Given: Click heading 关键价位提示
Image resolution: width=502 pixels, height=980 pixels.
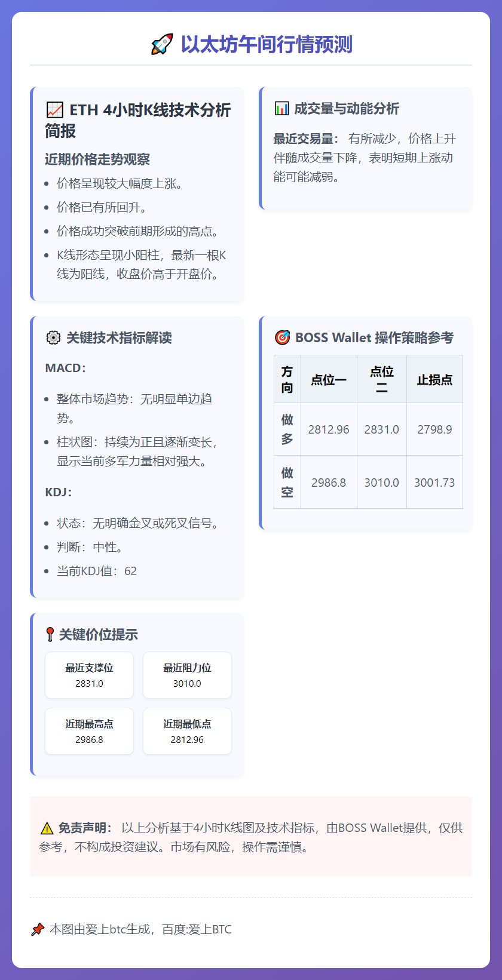Looking at the screenshot, I should pos(99,634).
